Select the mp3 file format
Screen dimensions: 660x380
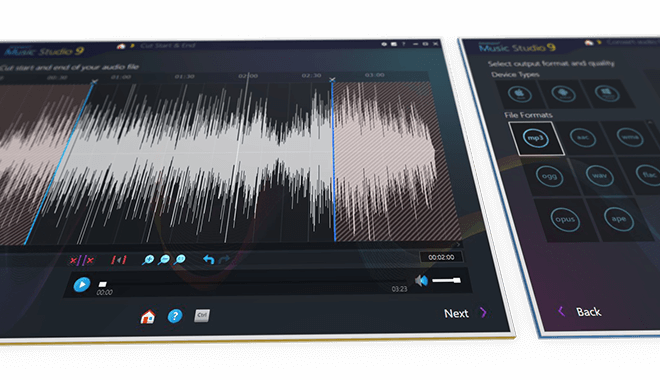536,138
